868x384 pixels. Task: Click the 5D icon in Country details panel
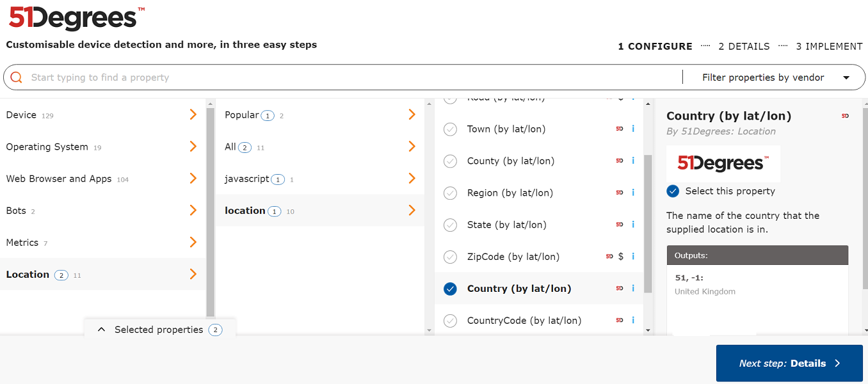point(845,116)
